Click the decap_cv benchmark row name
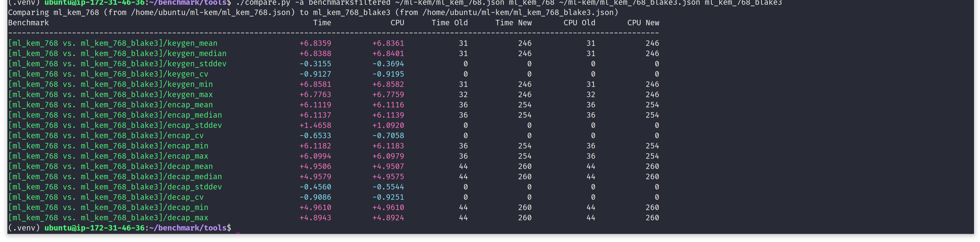The image size is (980, 242). pyautogui.click(x=106, y=197)
